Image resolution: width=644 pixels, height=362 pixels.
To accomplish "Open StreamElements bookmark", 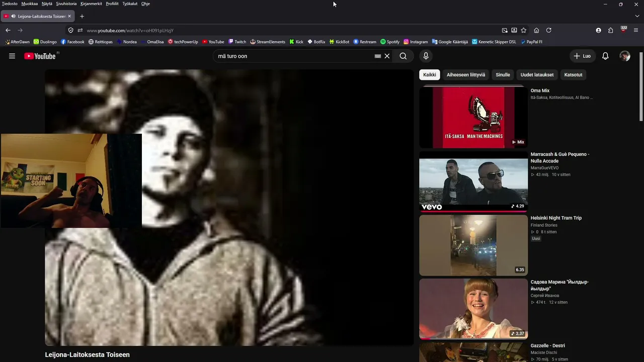I will 268,42.
